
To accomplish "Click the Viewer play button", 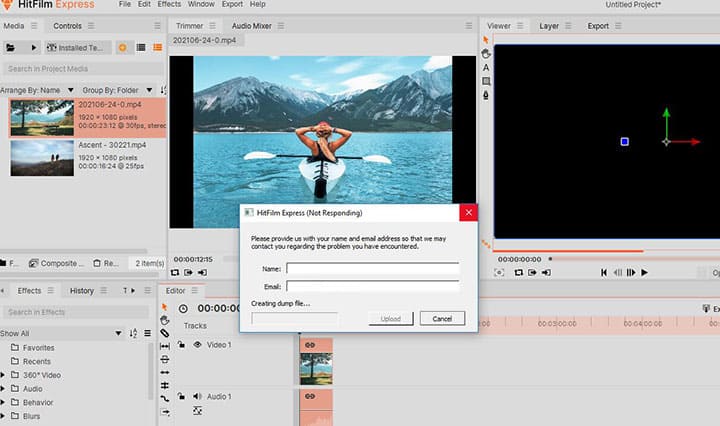I will point(644,272).
